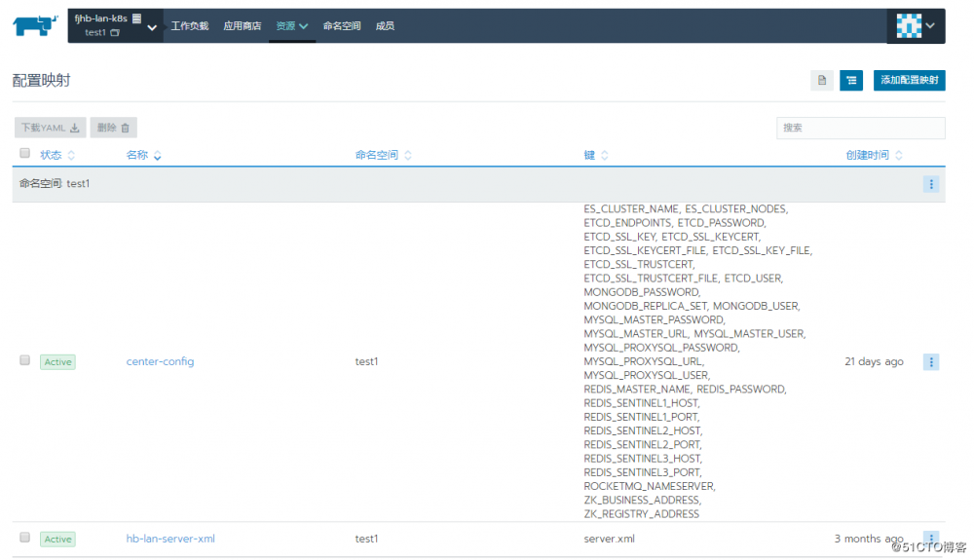This screenshot has width=974, height=560.
Task: Sort by 状态 column
Action: (x=57, y=155)
